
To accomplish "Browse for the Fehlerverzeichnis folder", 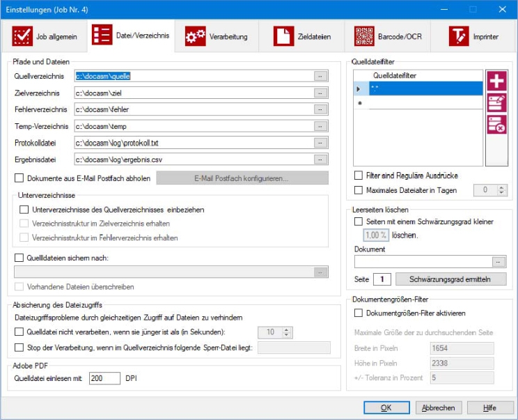I will click(320, 109).
